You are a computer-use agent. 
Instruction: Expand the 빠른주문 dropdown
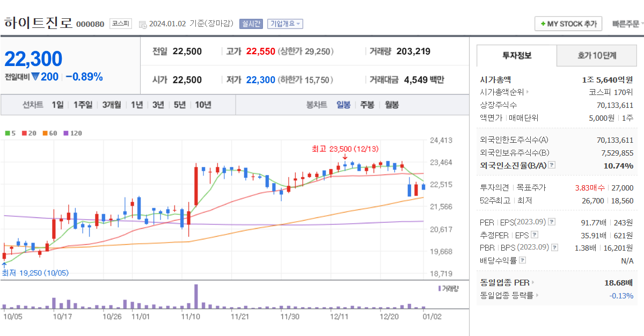tap(627, 24)
